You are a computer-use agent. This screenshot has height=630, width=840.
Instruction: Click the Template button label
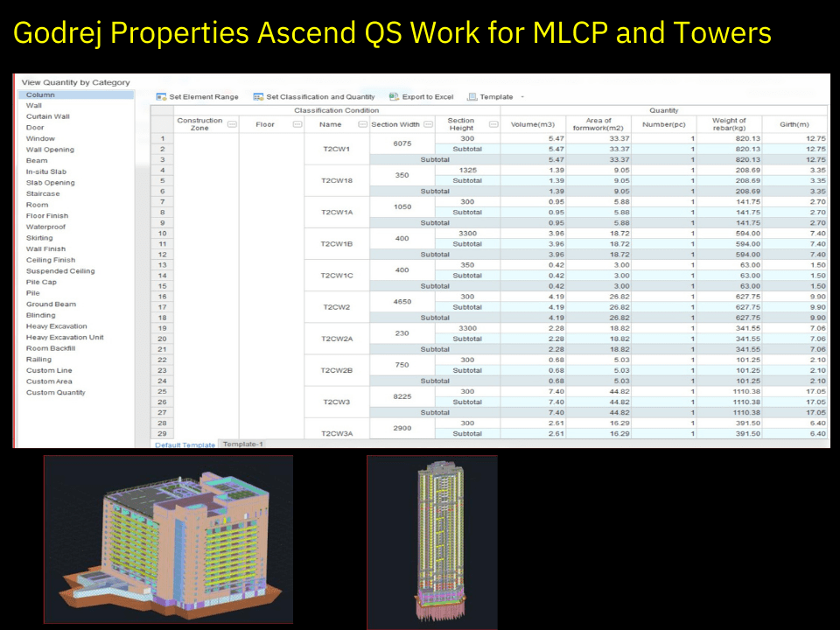496,97
